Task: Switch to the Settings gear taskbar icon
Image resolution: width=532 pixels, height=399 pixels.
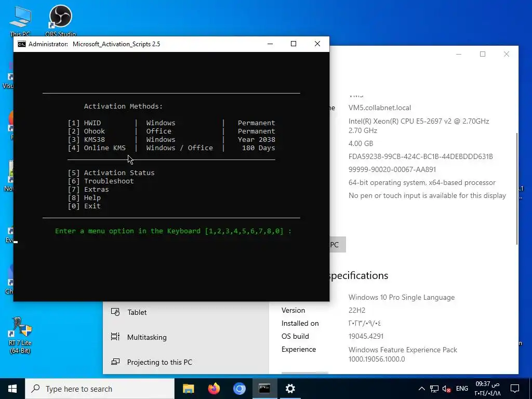Action: (x=290, y=389)
